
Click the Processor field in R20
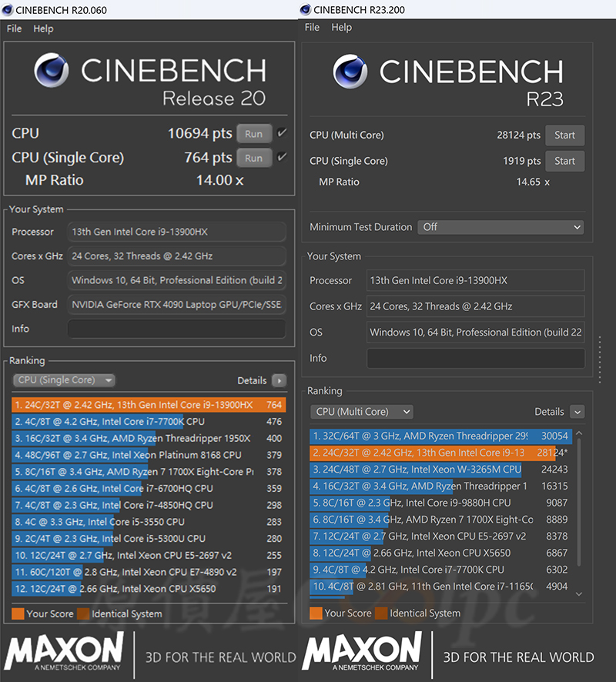click(x=176, y=232)
